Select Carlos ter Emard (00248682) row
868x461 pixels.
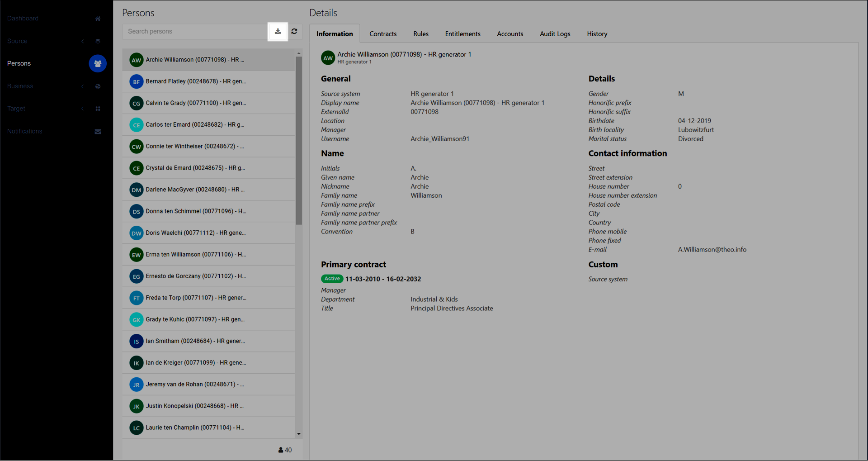pyautogui.click(x=208, y=125)
